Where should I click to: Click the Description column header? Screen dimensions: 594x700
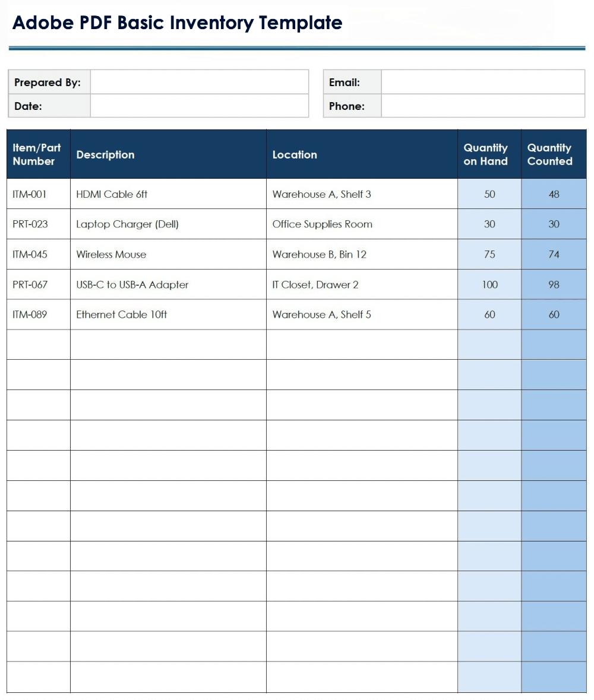pos(106,154)
